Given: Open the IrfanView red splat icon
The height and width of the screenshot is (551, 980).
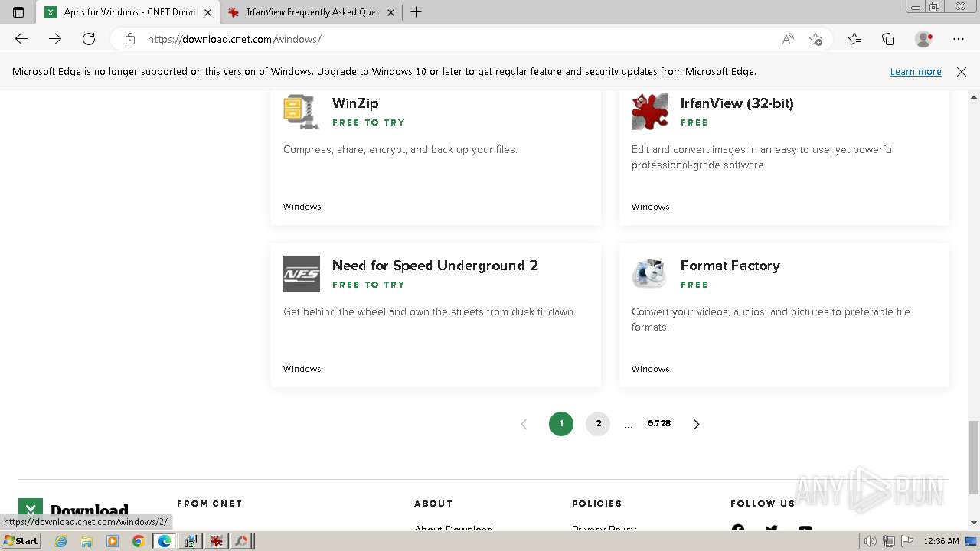Looking at the screenshot, I should (650, 112).
